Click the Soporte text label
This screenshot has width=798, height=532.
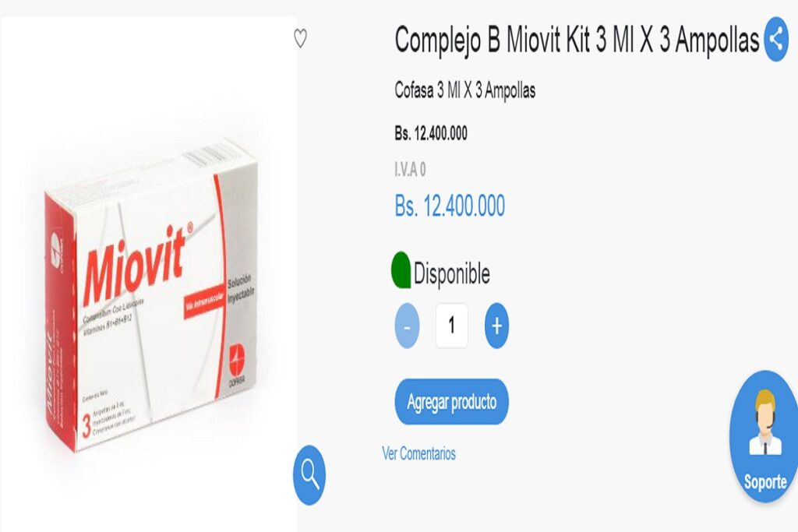(765, 481)
